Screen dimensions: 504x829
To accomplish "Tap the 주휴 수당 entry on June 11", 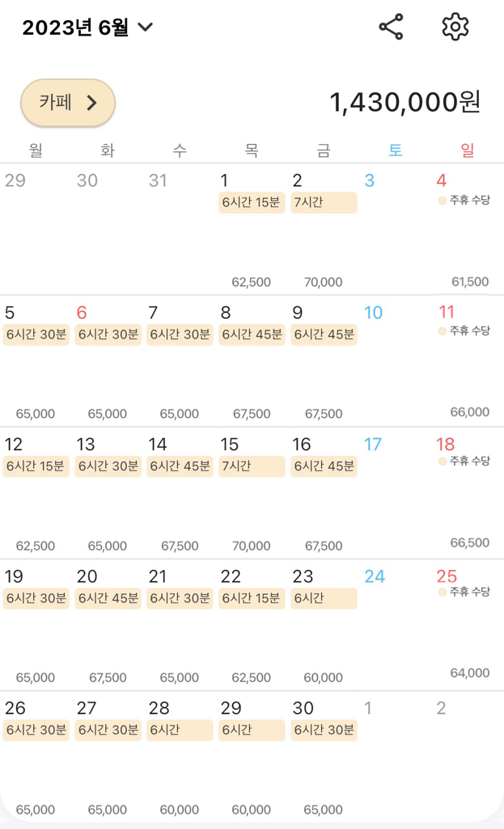I will (x=464, y=330).
